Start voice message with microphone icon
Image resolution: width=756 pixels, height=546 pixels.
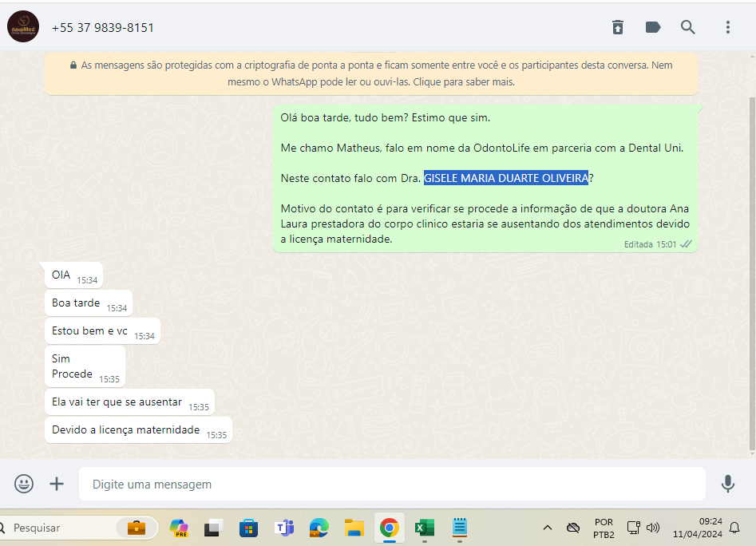pos(727,484)
